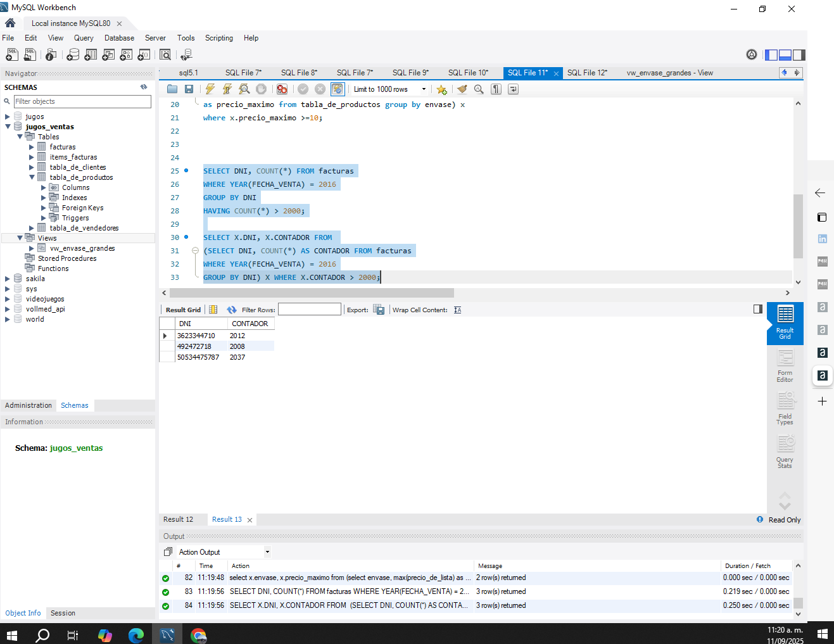Open the Scripting menu
This screenshot has height=644, width=834.
click(219, 38)
